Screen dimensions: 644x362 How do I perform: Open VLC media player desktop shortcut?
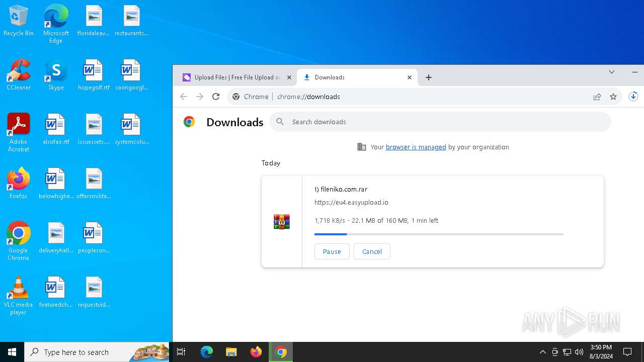19,296
